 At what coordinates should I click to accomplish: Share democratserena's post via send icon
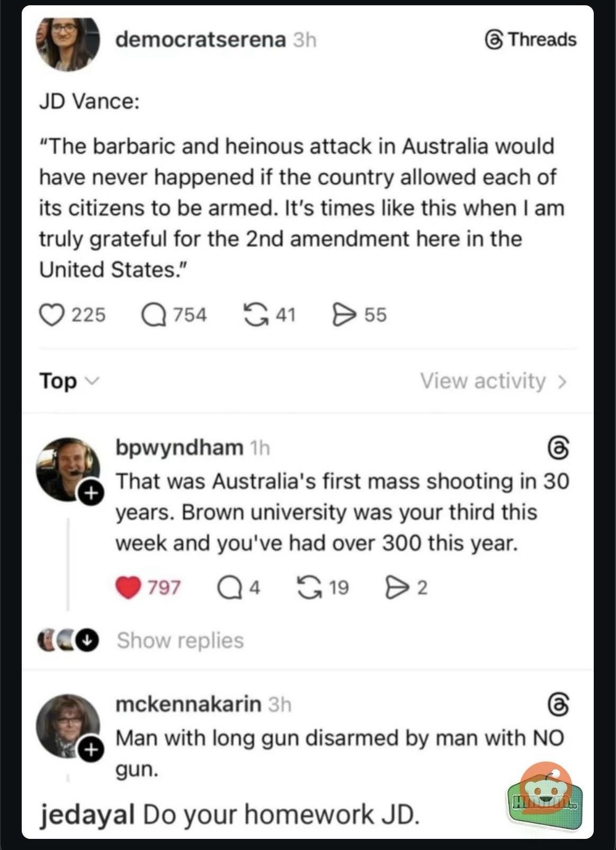point(343,315)
